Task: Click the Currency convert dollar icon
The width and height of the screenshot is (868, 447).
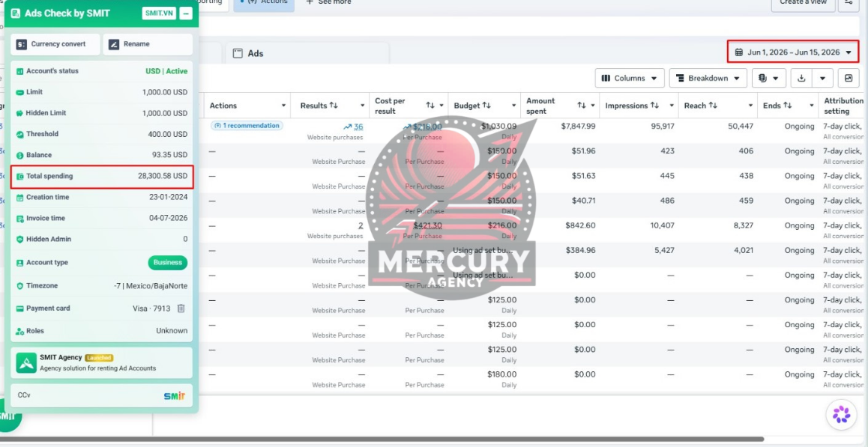Action: tap(22, 44)
